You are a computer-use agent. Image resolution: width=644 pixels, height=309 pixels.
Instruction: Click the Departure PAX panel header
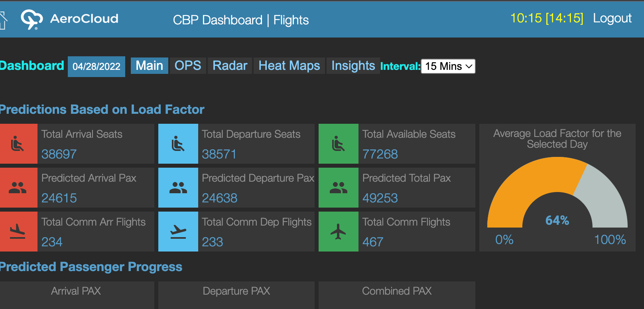[x=236, y=291]
